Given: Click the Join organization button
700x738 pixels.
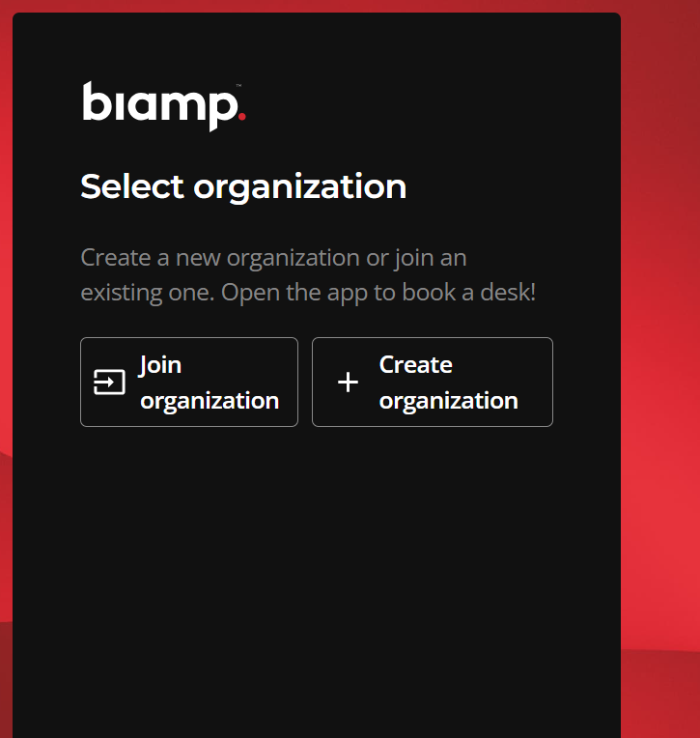Looking at the screenshot, I should coord(189,382).
